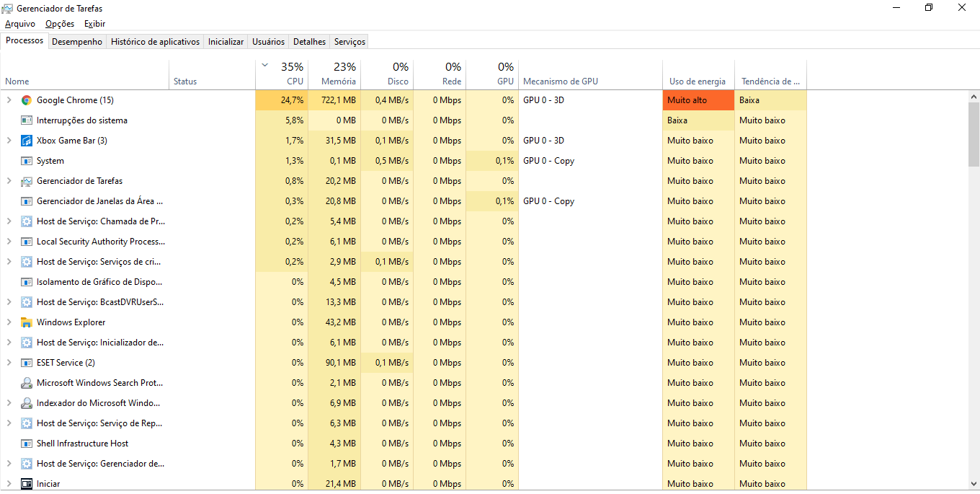Switch to the Detalhes tab
Viewport: 980px width, 494px height.
click(309, 42)
